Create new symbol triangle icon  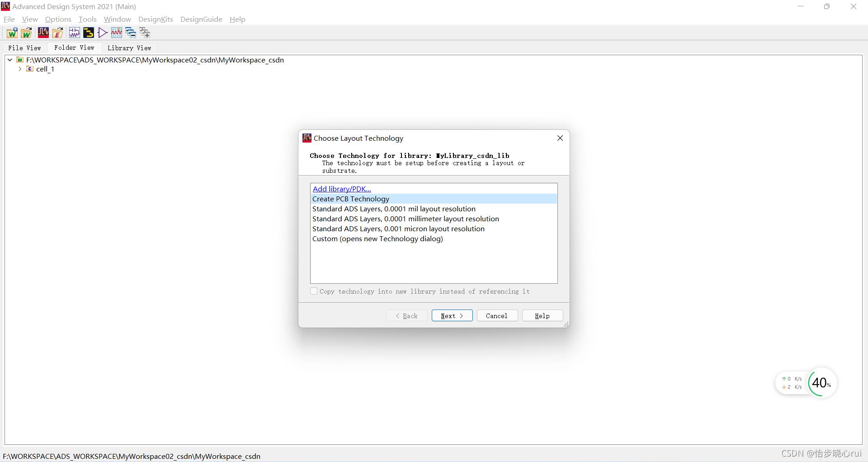[x=103, y=33]
